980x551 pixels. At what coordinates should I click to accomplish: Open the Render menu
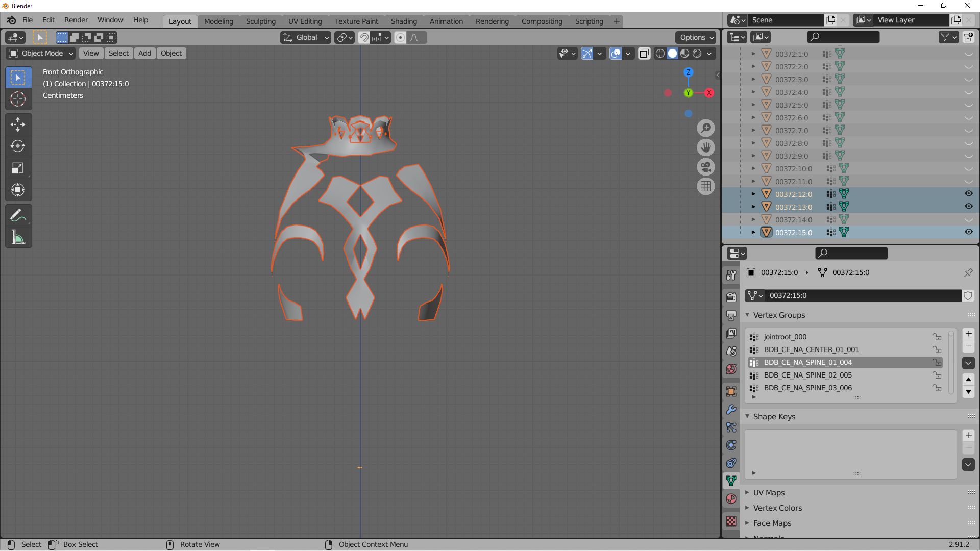click(x=76, y=20)
